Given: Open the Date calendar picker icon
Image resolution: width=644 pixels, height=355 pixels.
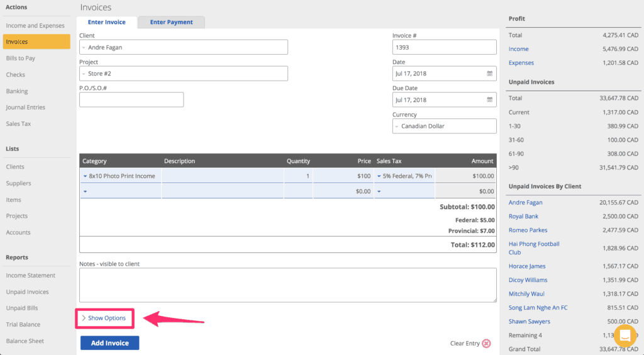Looking at the screenshot, I should 489,74.
